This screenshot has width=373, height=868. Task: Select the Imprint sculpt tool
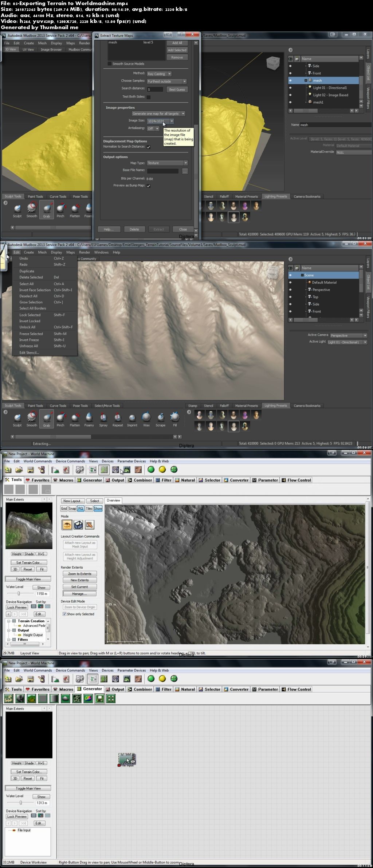132,419
